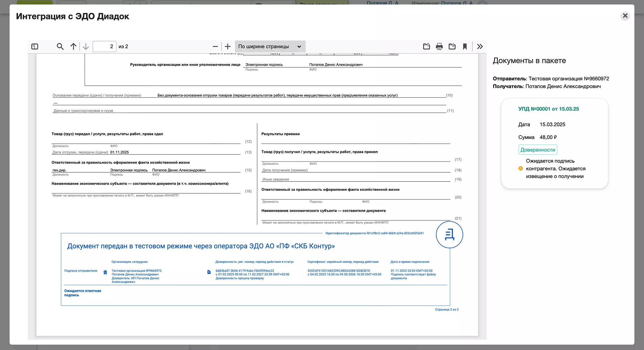Toggle the PDF viewer sidebar
This screenshot has height=350, width=644.
pyautogui.click(x=35, y=46)
